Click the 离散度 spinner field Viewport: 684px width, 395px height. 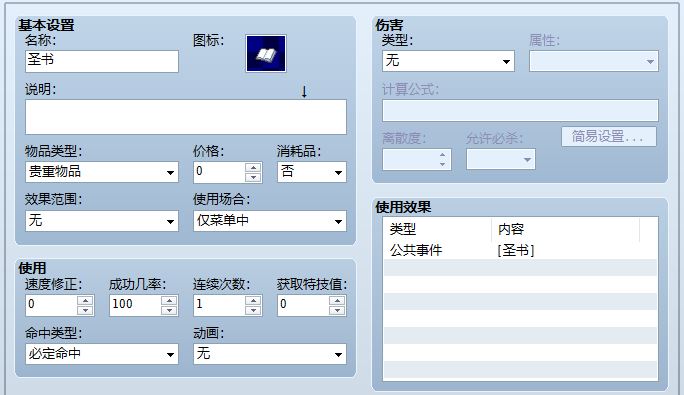417,159
